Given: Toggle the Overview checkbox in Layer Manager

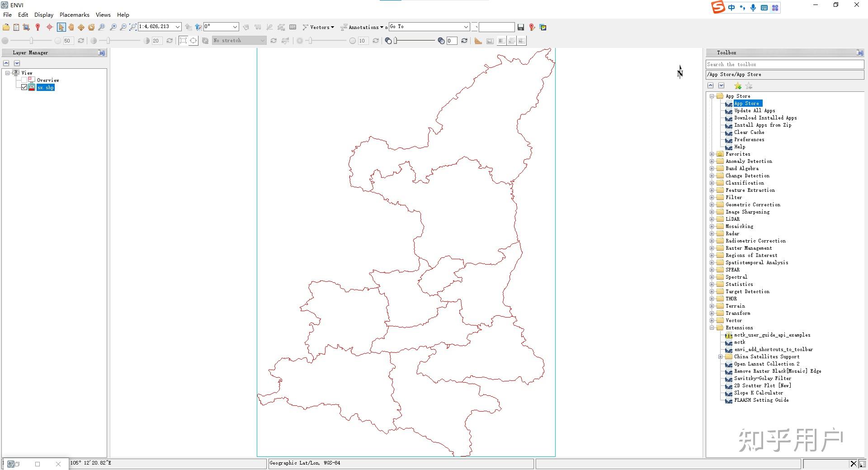Looking at the screenshot, I should click(x=24, y=80).
